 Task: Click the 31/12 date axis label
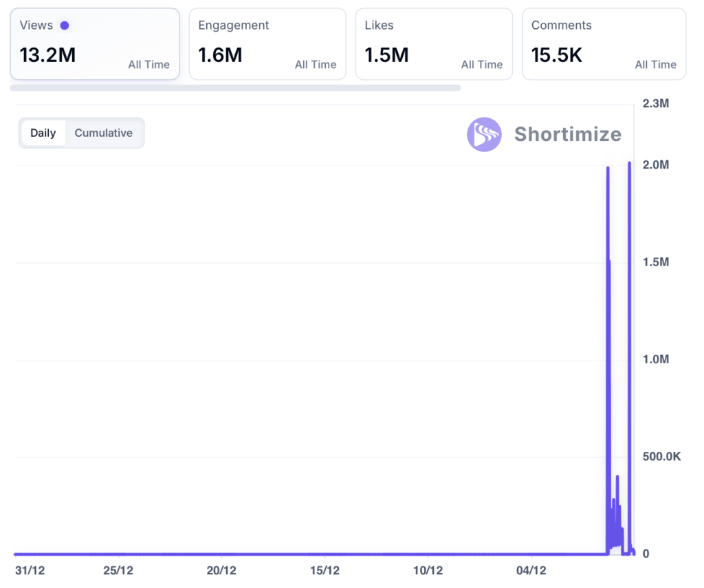click(30, 571)
